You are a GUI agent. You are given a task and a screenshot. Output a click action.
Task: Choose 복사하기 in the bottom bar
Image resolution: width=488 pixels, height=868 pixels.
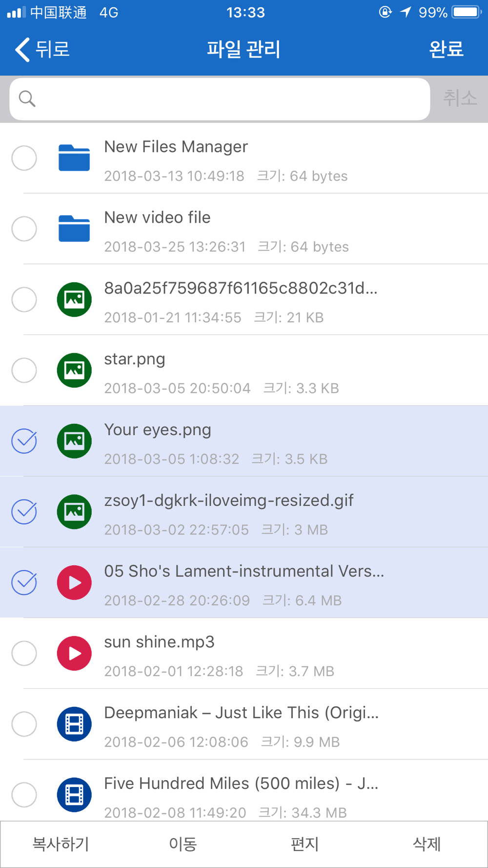pyautogui.click(x=61, y=844)
